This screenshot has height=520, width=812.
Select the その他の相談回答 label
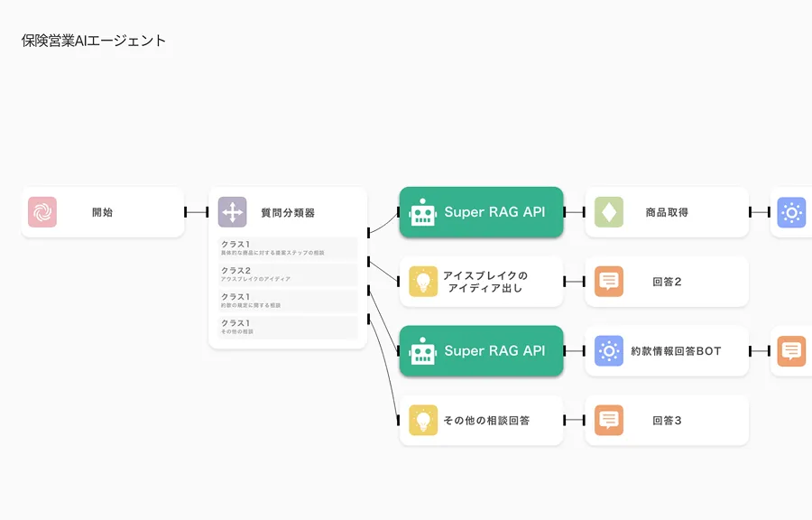tap(487, 421)
